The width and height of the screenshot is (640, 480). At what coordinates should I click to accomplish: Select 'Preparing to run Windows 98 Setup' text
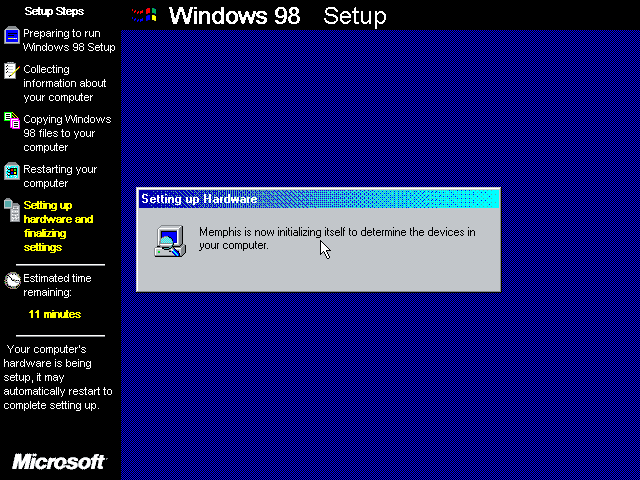pos(69,40)
